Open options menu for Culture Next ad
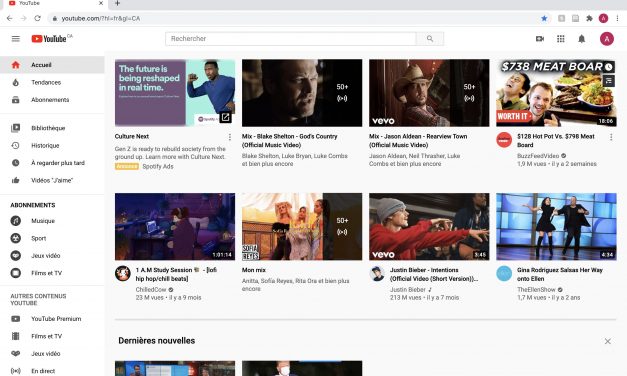 tap(230, 137)
